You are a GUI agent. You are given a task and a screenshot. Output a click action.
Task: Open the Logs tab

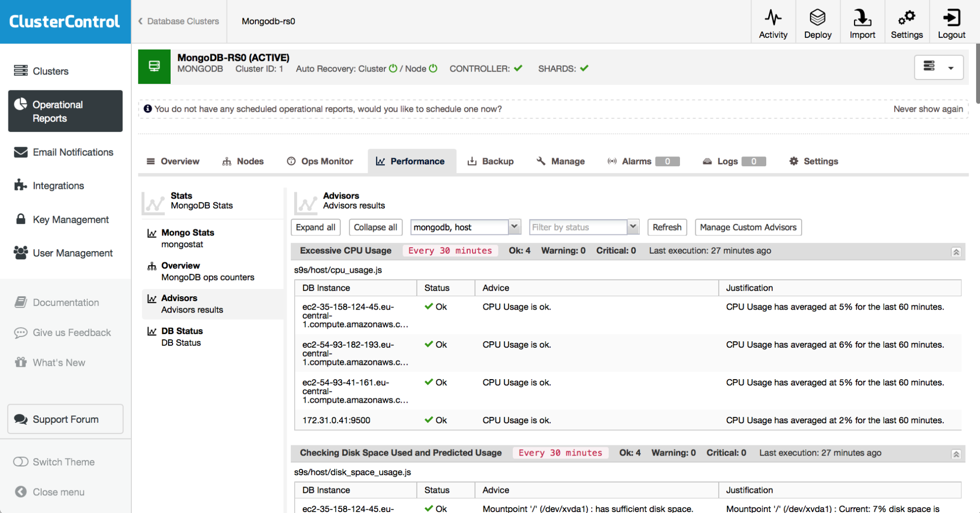(734, 161)
